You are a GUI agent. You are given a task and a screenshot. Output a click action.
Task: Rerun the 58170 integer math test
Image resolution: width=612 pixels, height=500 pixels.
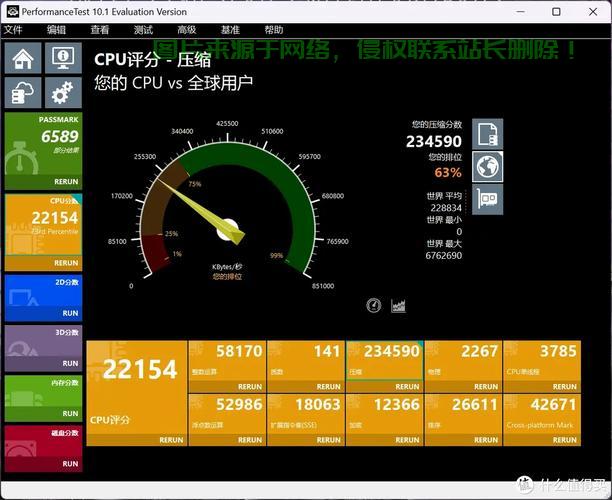click(250, 387)
